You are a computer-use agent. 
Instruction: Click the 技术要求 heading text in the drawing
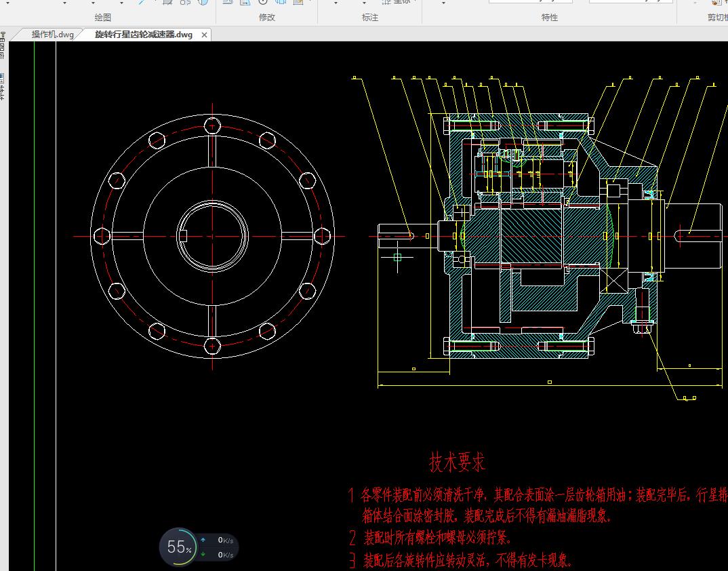457,462
